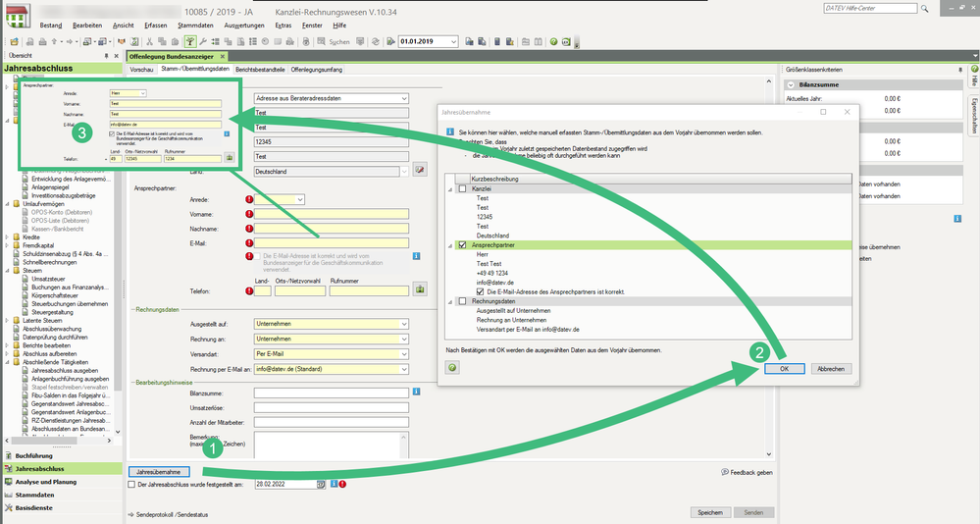
Task: Open the Extras menu
Action: pyautogui.click(x=284, y=25)
